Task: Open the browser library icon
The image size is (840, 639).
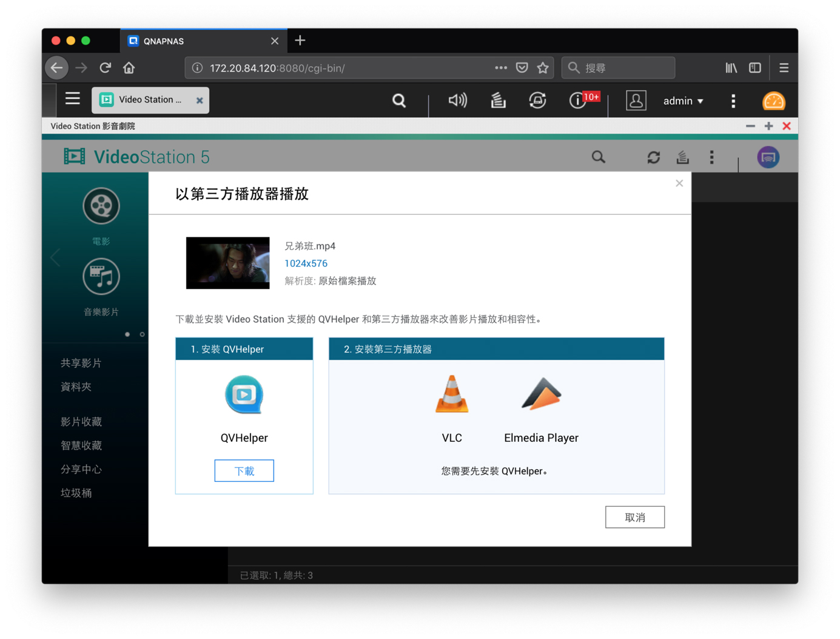Action: (731, 68)
